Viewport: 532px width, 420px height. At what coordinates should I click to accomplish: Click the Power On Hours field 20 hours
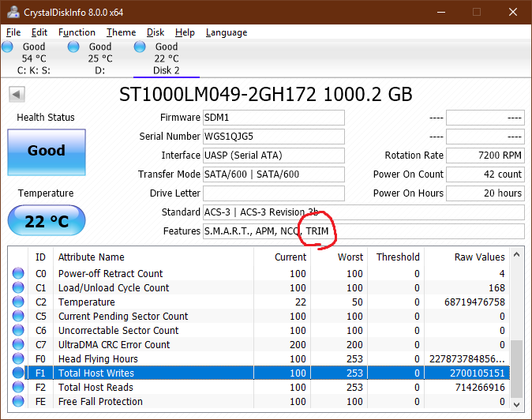[485, 193]
